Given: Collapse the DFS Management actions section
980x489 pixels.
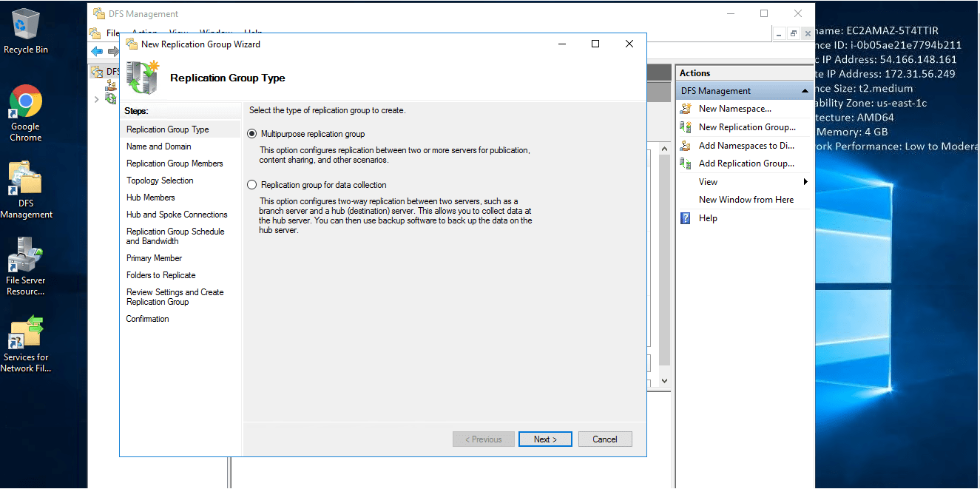Looking at the screenshot, I should pos(805,91).
